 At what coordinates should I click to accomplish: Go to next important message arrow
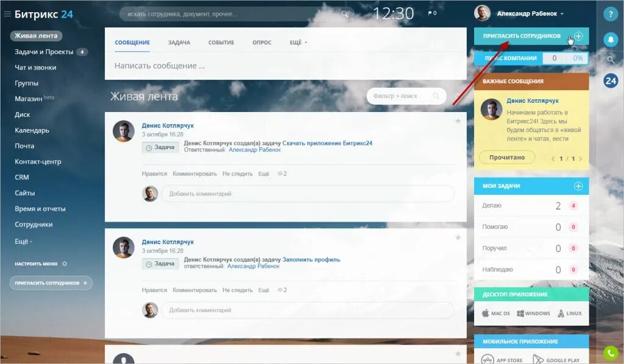[581, 158]
